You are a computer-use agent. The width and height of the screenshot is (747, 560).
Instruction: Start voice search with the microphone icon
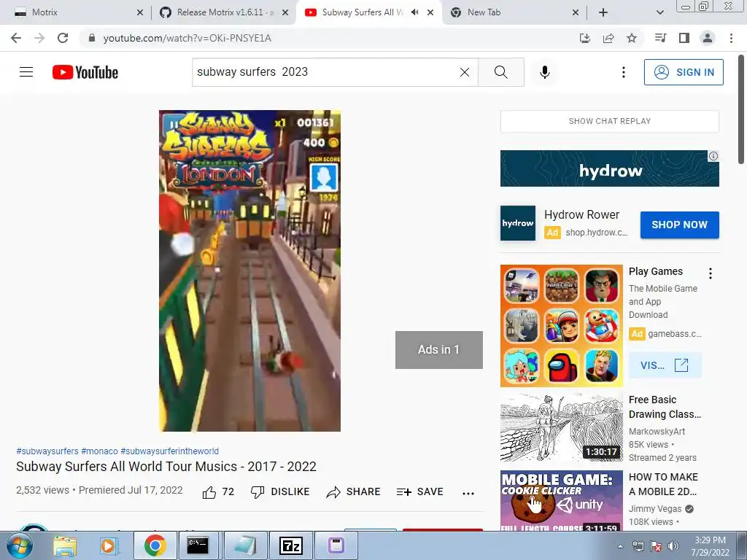pos(544,72)
